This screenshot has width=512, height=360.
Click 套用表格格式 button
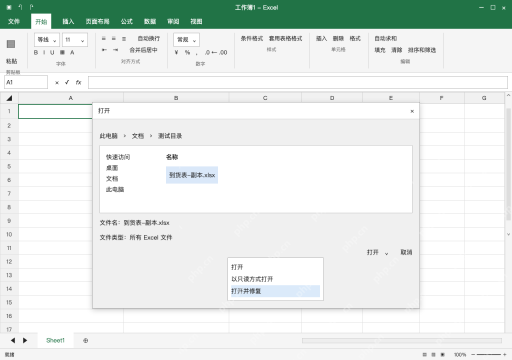pyautogui.click(x=286, y=38)
